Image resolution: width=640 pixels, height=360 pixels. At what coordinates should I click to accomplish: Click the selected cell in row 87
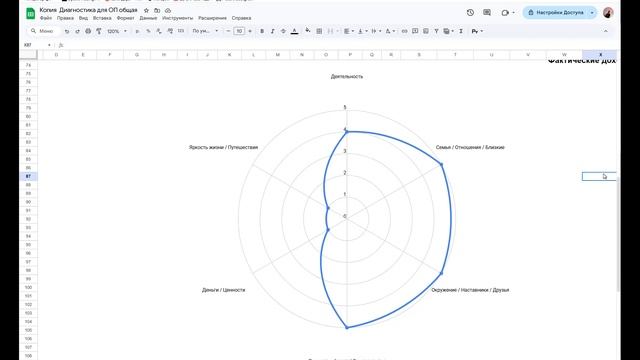tap(599, 176)
